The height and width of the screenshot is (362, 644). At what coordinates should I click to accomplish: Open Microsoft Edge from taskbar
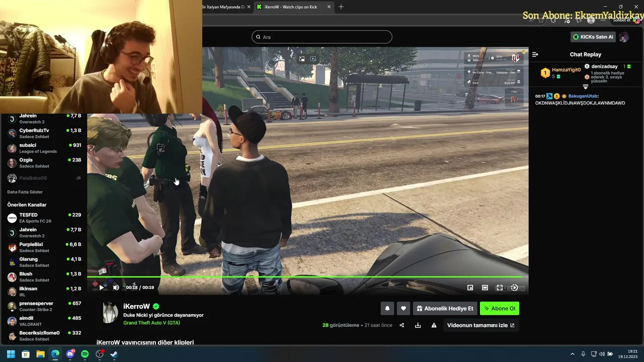[55, 354]
